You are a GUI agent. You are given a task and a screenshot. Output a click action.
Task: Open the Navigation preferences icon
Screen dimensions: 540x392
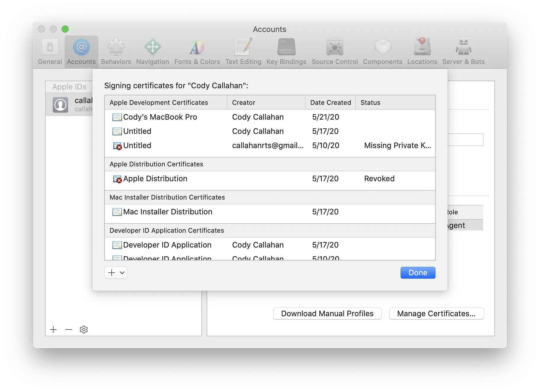pos(152,52)
